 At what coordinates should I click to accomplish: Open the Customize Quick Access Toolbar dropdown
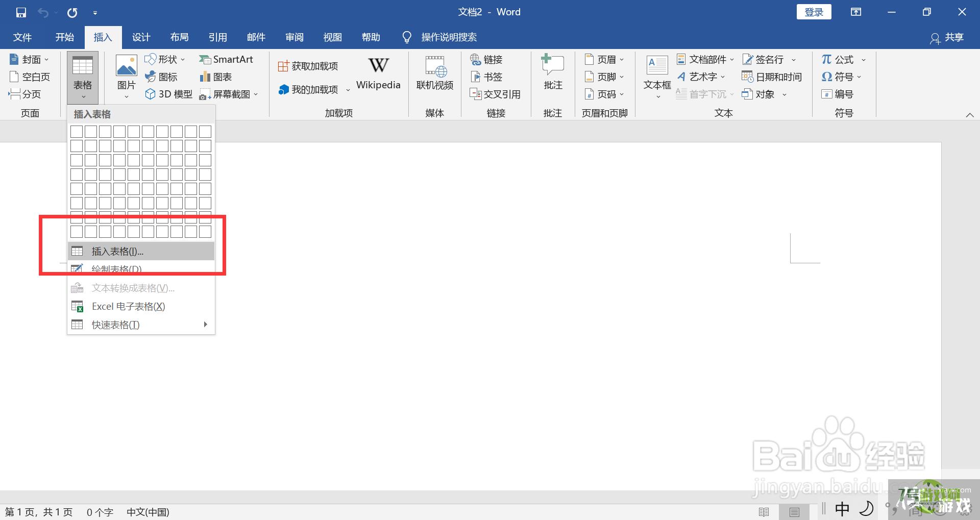pos(95,12)
